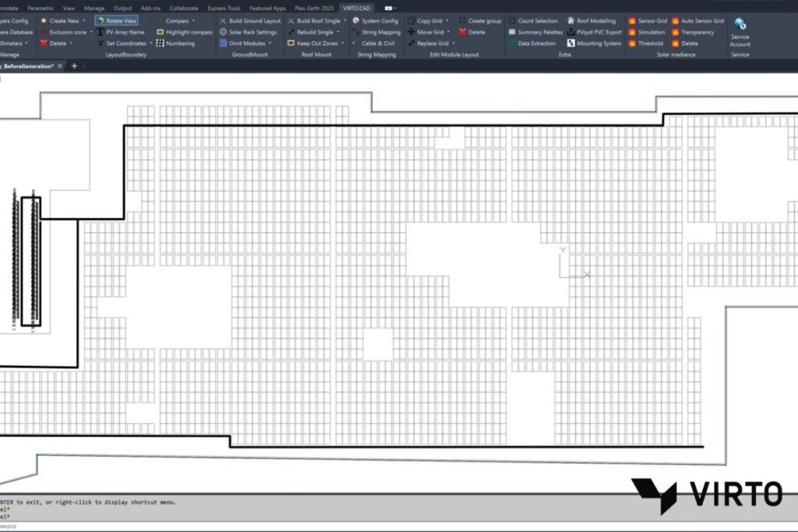Switch to the Collaborate ribbon tab
This screenshot has width=798, height=532.
[184, 8]
